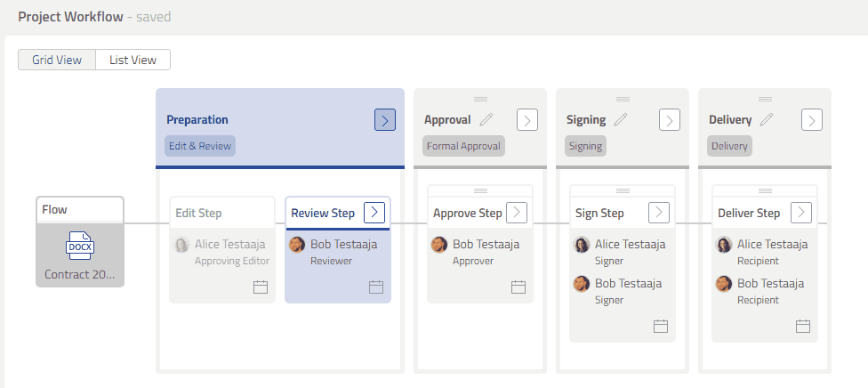The height and width of the screenshot is (388, 868).
Task: Switch to Grid View
Action: [57, 60]
